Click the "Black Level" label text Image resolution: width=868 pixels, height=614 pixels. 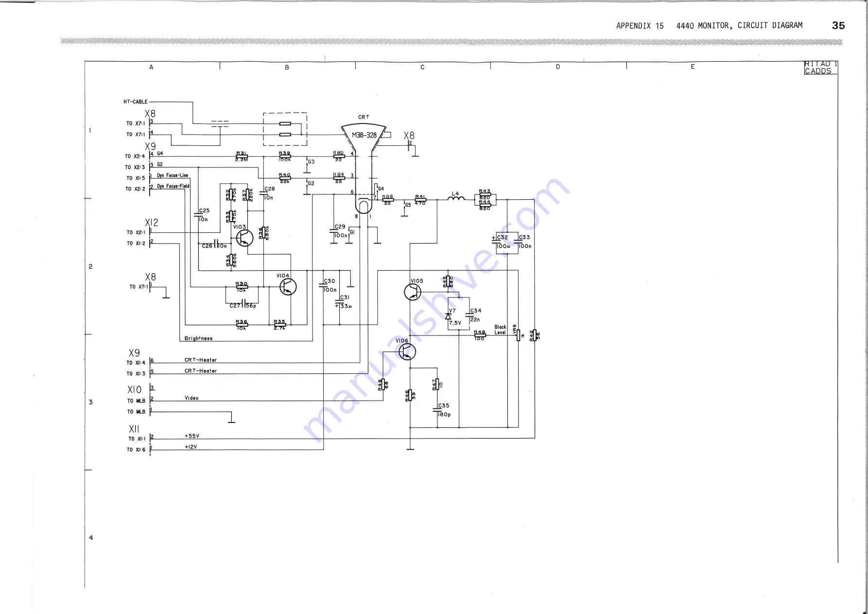[500, 330]
